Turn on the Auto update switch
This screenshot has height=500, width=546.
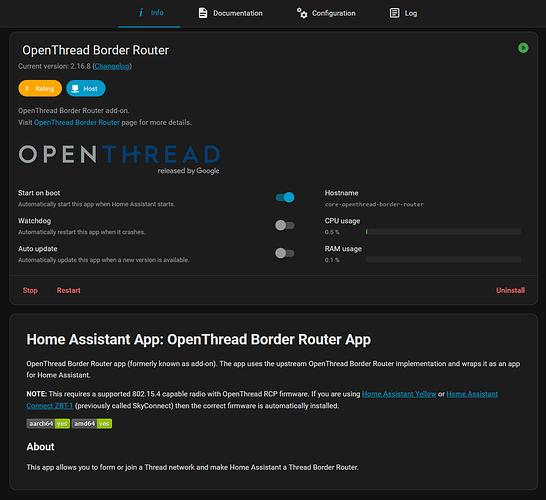pos(285,253)
